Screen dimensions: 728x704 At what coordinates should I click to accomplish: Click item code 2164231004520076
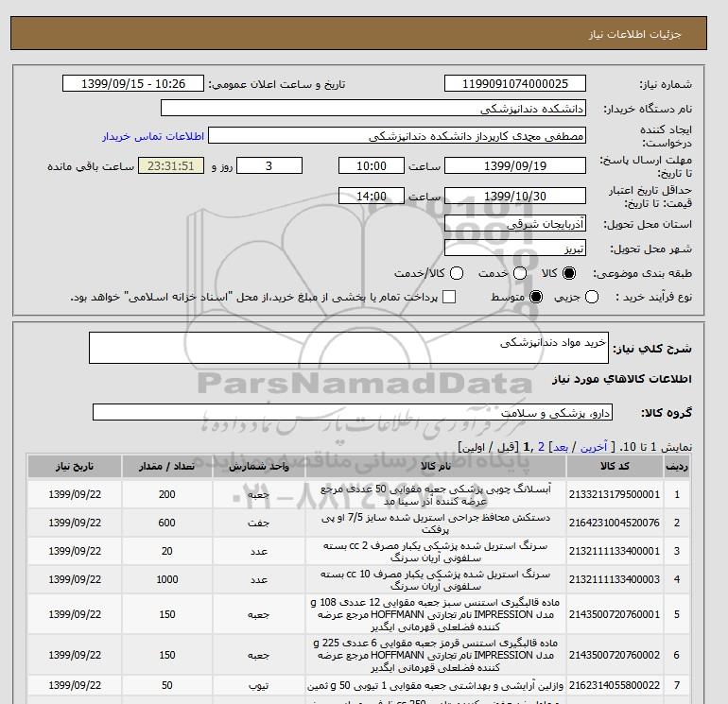pos(615,523)
